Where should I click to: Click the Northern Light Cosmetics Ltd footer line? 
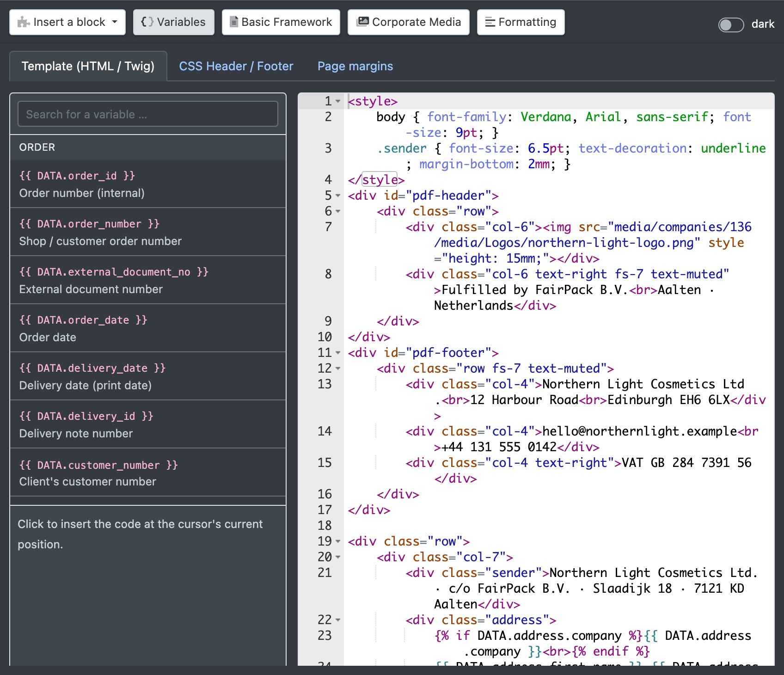click(x=559, y=400)
